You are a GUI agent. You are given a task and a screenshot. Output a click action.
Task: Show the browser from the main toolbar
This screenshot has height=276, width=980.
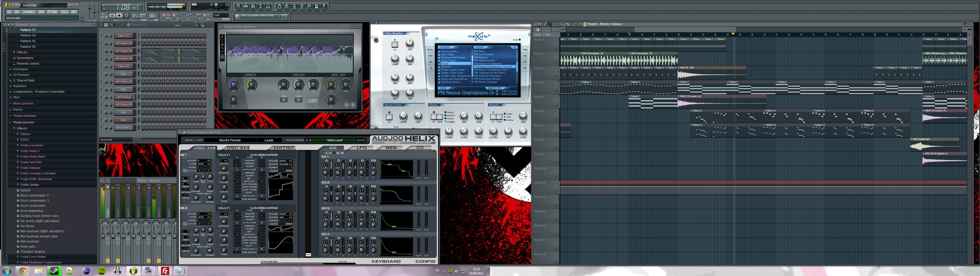pos(261,6)
